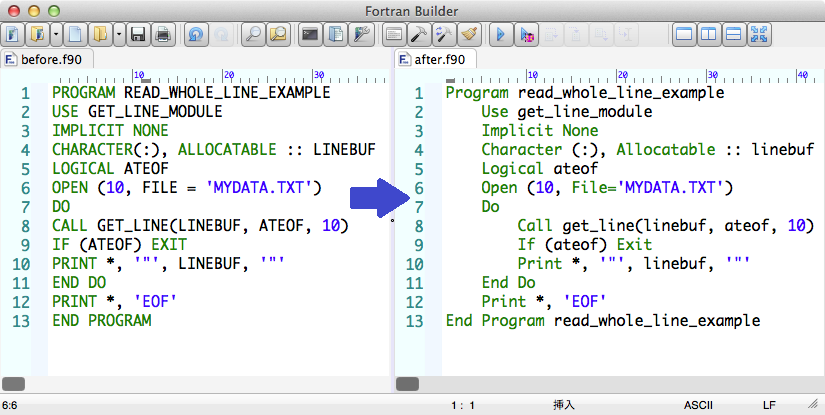Expand the Open File dropdown arrow

click(x=119, y=35)
